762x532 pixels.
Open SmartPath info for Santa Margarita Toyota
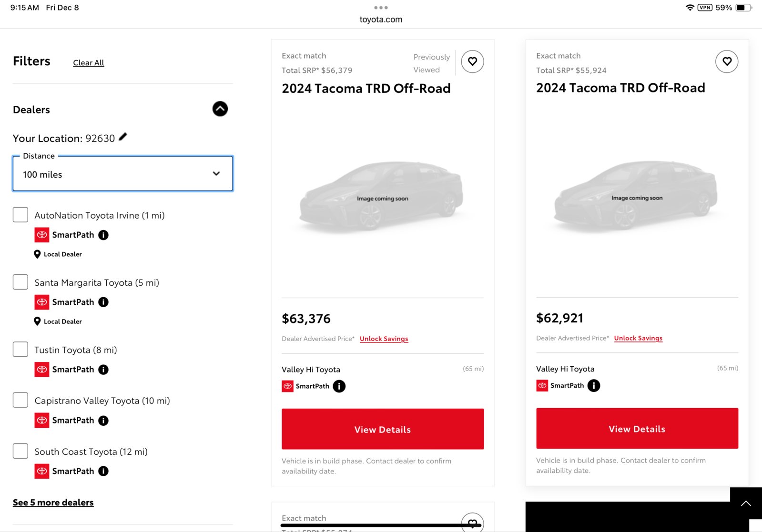click(x=103, y=302)
